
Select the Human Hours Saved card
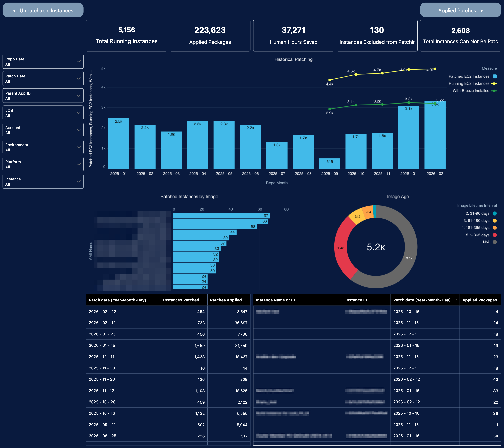[293, 36]
